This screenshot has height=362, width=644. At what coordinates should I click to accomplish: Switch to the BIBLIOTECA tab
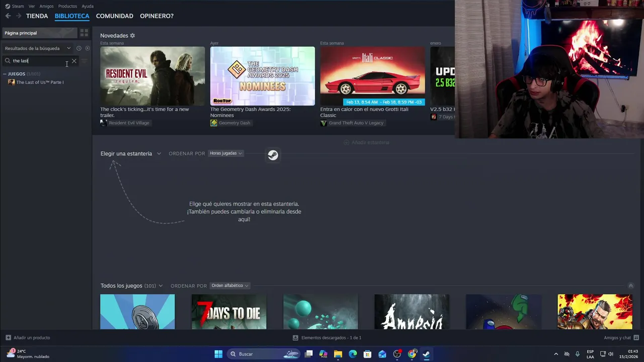72,16
